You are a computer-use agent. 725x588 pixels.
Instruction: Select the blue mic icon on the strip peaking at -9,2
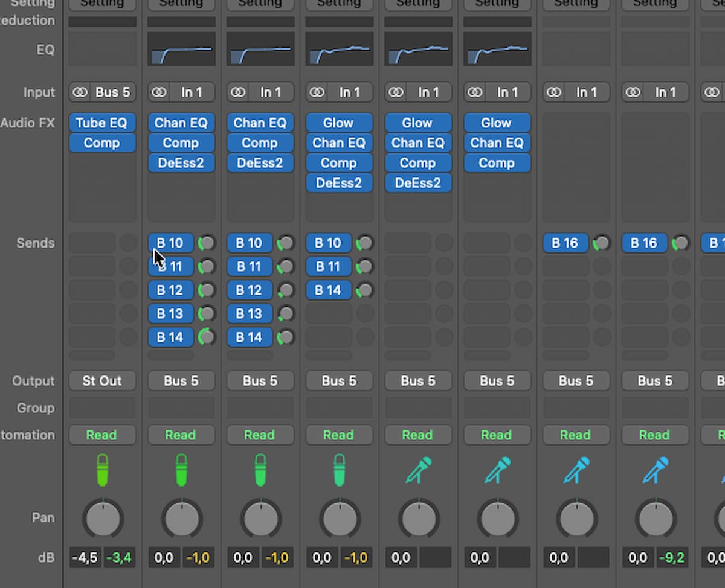pos(656,470)
